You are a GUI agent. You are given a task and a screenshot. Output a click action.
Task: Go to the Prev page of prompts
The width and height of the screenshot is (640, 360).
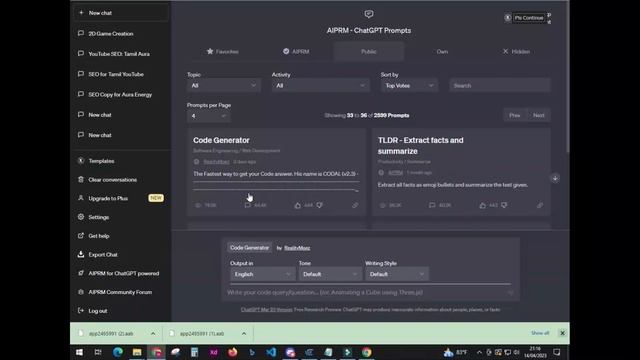click(x=514, y=116)
